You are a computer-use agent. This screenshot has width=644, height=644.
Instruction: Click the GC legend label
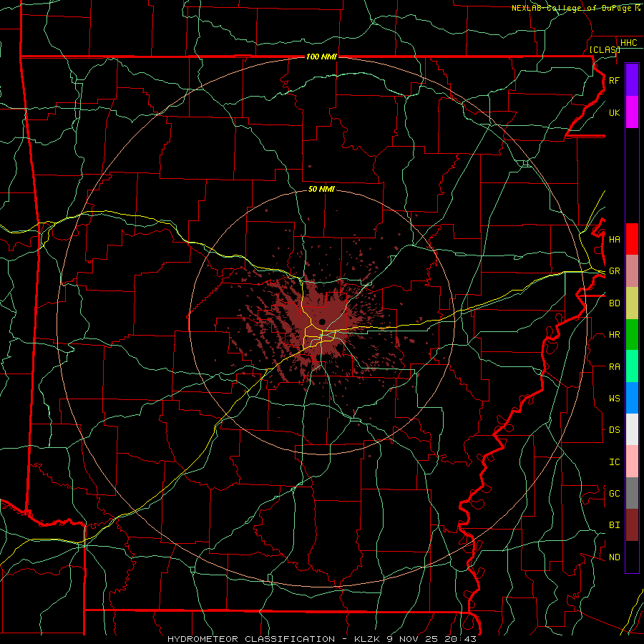pos(614,494)
